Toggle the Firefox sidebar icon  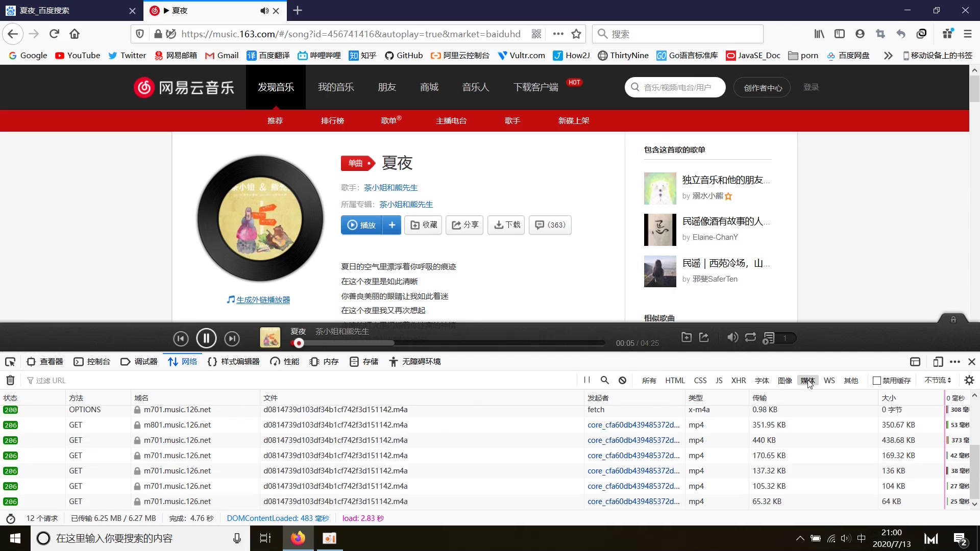tap(840, 34)
